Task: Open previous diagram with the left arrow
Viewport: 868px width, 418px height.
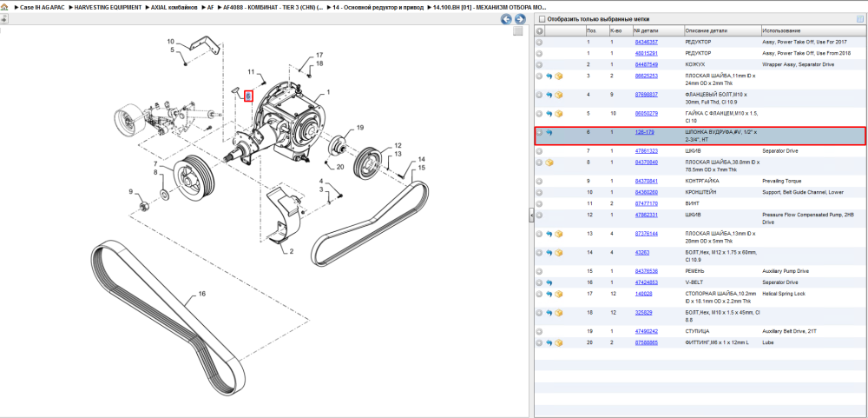Action: pyautogui.click(x=506, y=19)
